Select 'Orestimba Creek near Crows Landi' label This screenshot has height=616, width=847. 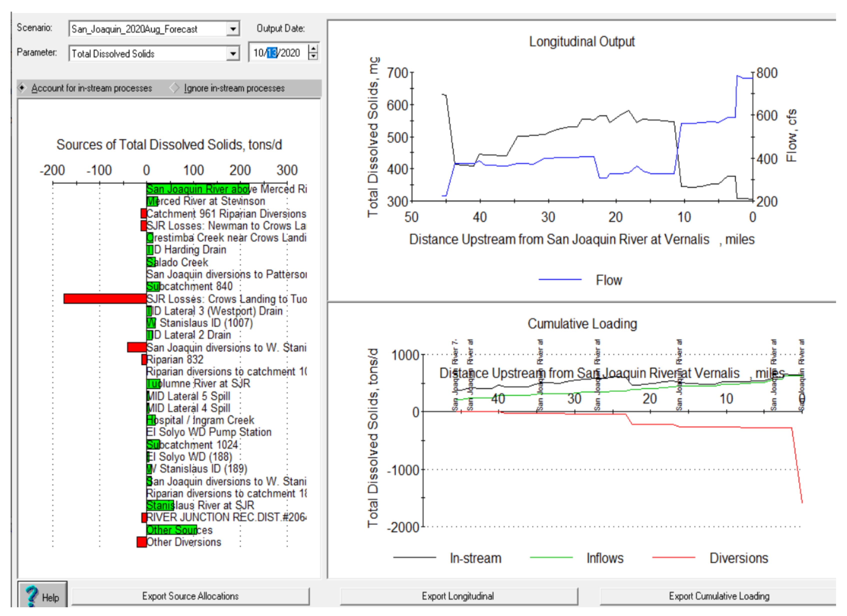click(226, 238)
